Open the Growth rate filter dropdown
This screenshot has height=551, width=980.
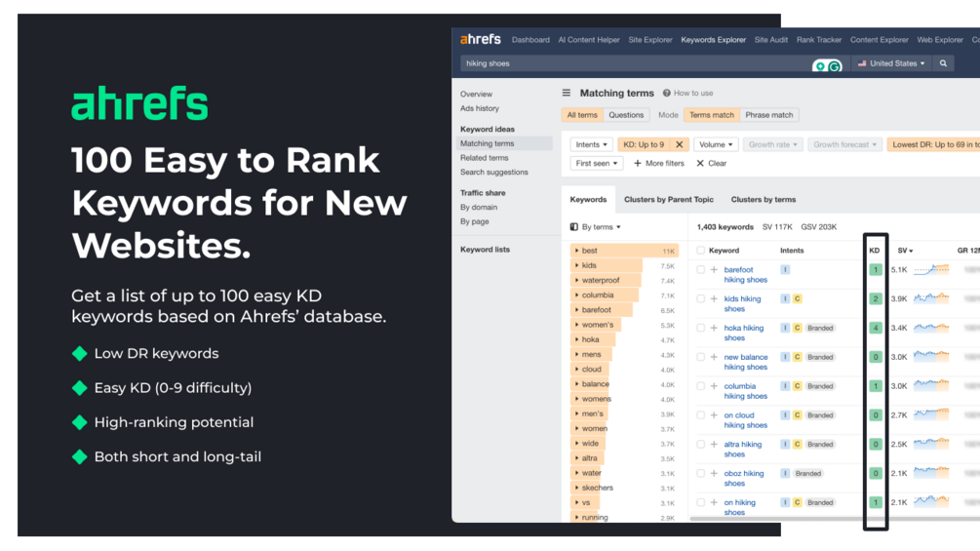pos(772,144)
